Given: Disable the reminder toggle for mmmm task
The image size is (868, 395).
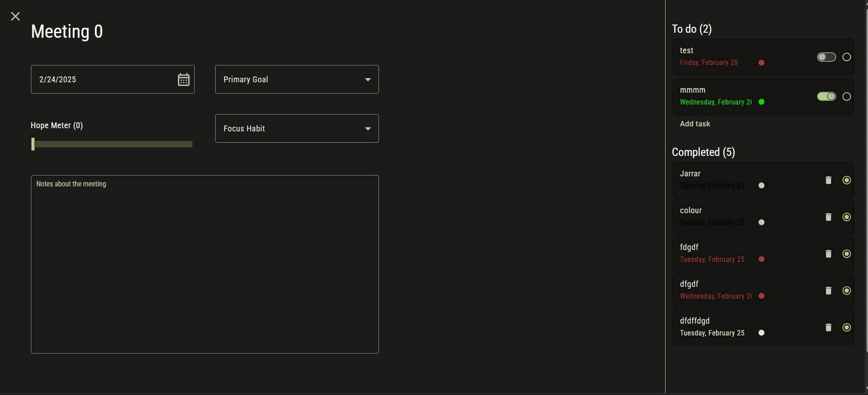Looking at the screenshot, I should tap(826, 97).
